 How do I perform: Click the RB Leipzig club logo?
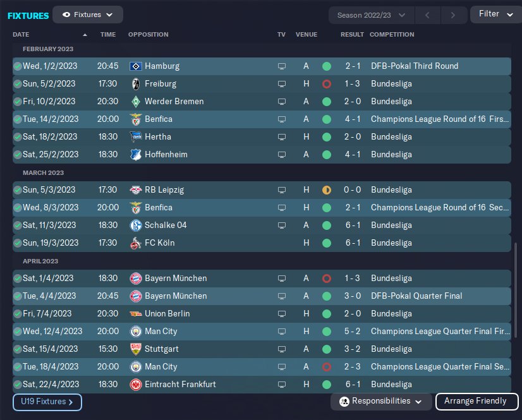coord(135,189)
